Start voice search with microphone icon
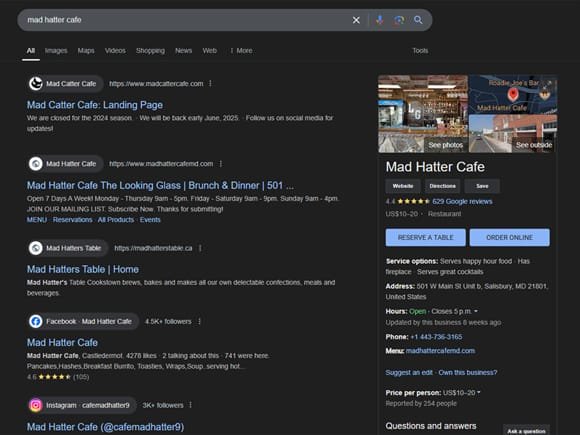The width and height of the screenshot is (580, 435). (x=380, y=20)
